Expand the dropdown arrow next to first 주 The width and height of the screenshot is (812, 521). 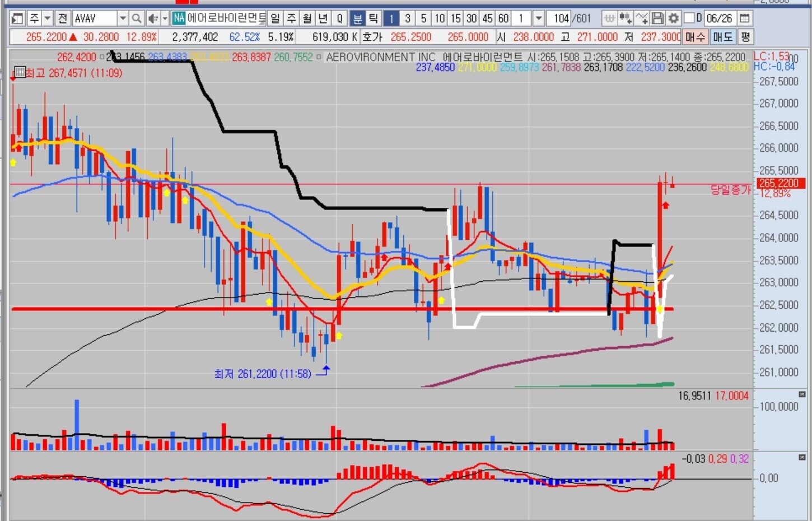(48, 18)
